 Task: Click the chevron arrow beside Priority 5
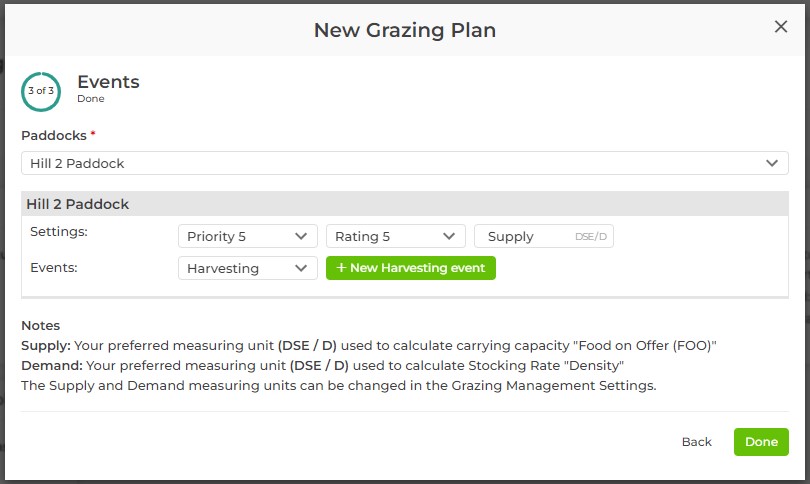(301, 237)
